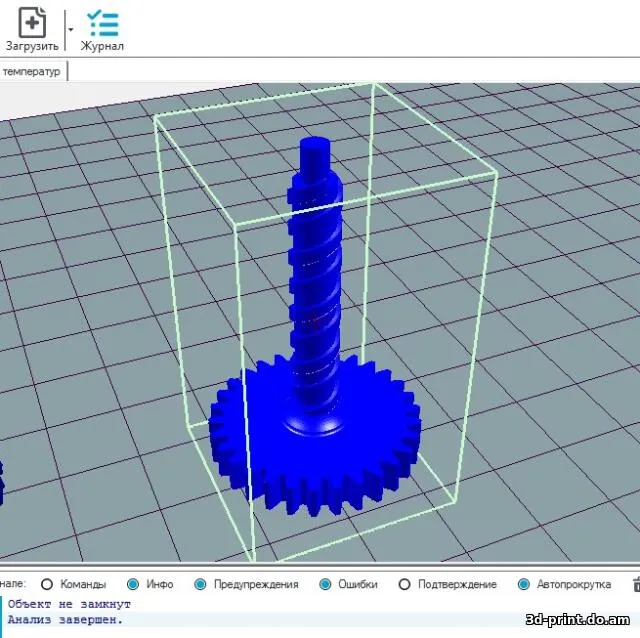The height and width of the screenshot is (638, 640).
Task: Toggle the Ошибки log filter
Action: 325,584
